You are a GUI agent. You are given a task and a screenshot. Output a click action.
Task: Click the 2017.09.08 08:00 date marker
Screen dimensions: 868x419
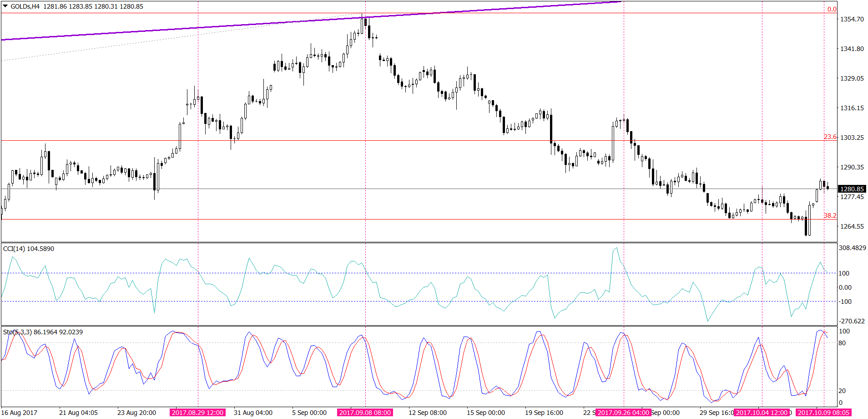click(365, 413)
